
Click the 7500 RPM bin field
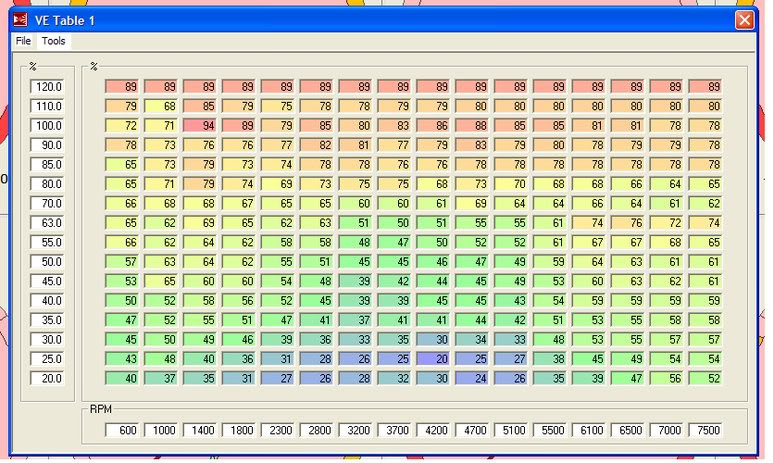point(705,430)
